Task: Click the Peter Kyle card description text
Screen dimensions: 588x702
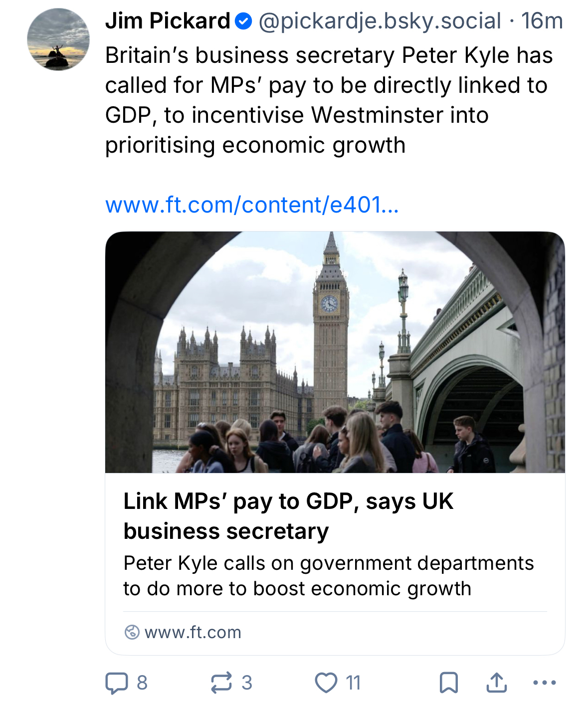Action: 328,576
